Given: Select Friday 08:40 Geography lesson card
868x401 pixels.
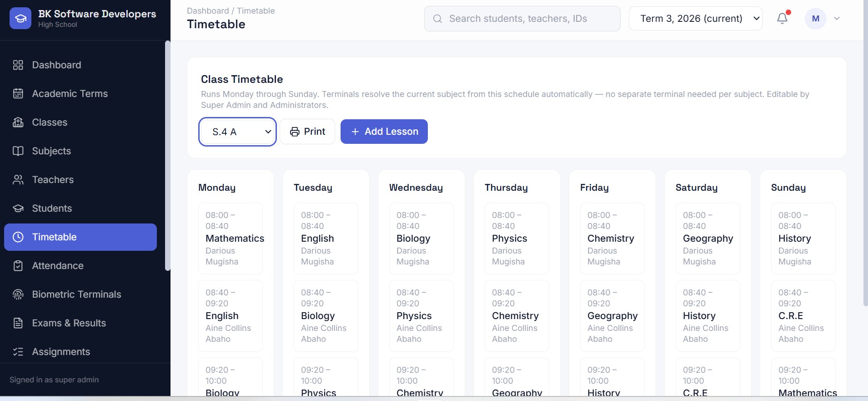Looking at the screenshot, I should pyautogui.click(x=612, y=316).
